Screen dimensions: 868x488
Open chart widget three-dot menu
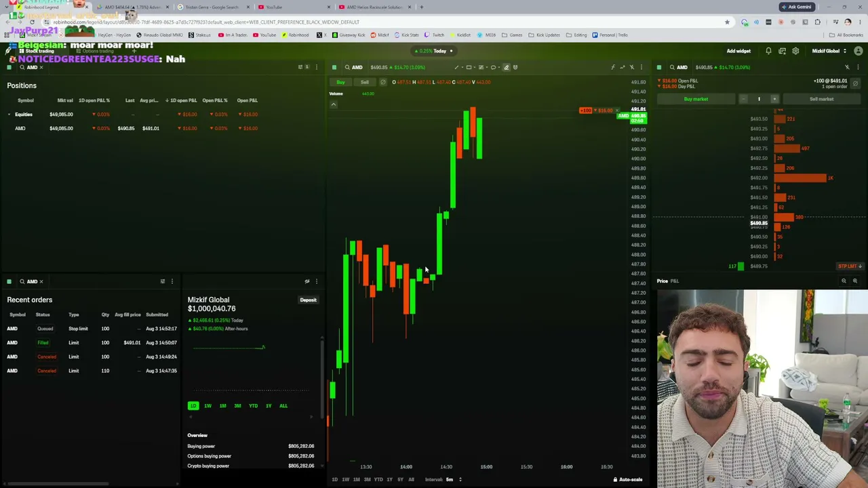point(642,67)
